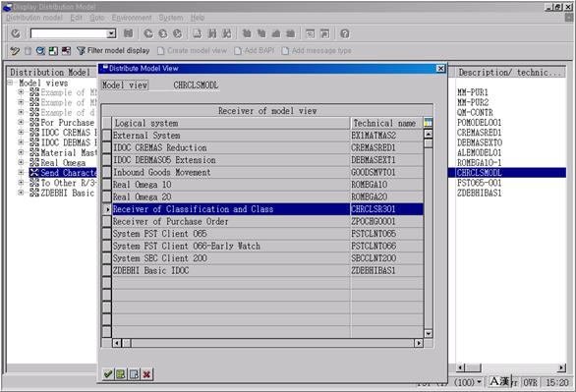Open Help via the question mark icon
576x392 pixels.
tap(345, 33)
